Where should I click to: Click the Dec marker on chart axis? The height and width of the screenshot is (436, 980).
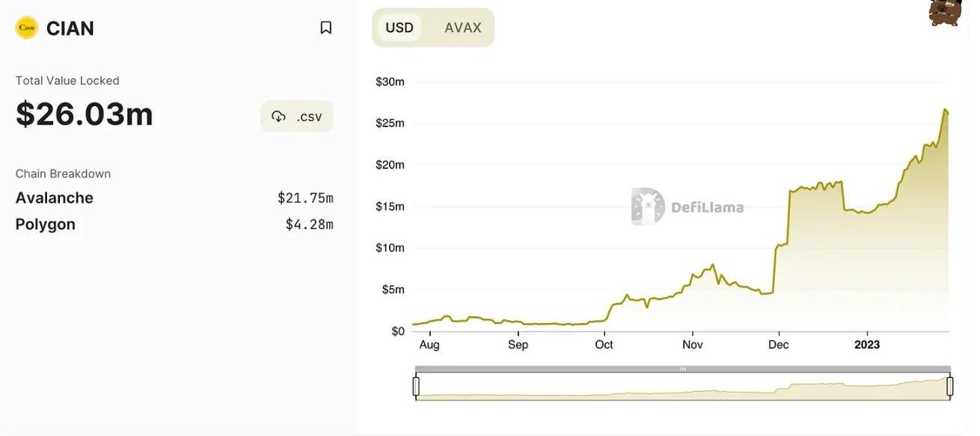[x=779, y=345]
